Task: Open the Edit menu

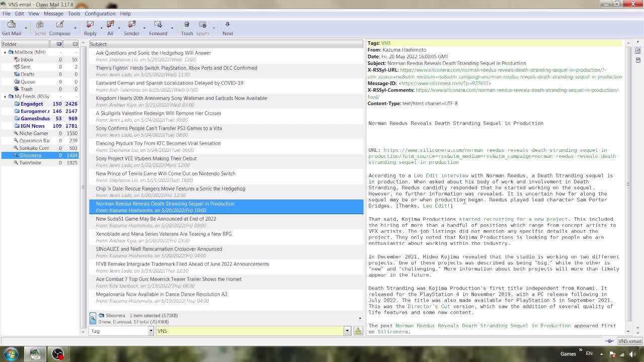Action: tap(19, 14)
